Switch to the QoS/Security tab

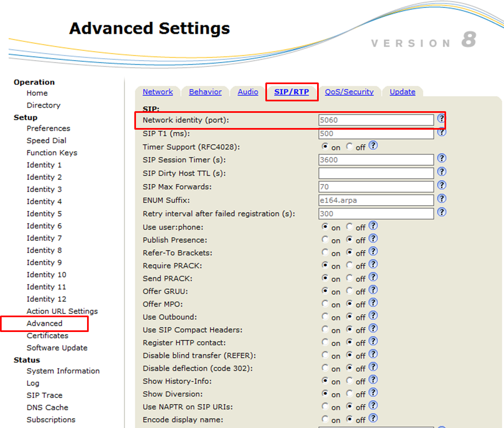[x=349, y=92]
